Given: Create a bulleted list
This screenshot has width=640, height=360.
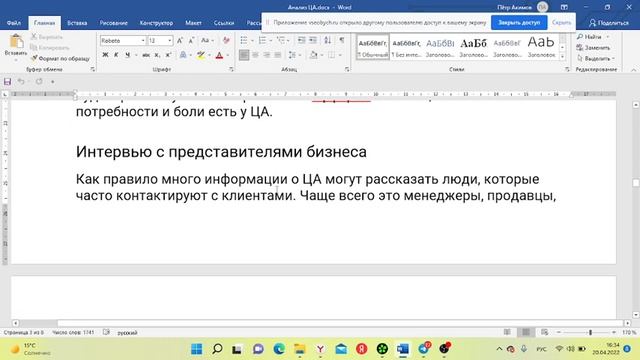Looking at the screenshot, I should tap(244, 40).
